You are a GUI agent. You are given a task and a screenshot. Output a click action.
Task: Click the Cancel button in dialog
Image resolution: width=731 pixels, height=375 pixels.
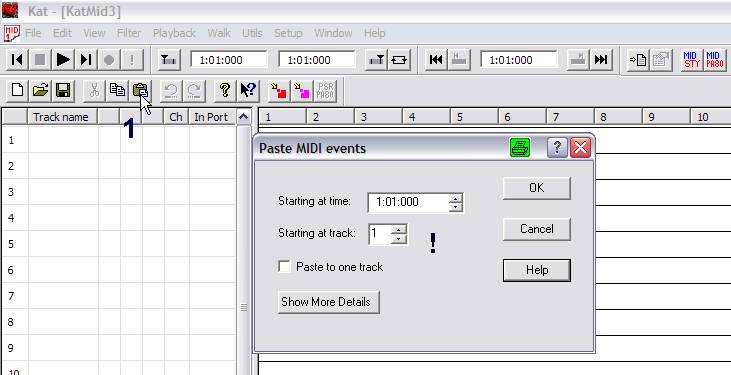tap(537, 229)
